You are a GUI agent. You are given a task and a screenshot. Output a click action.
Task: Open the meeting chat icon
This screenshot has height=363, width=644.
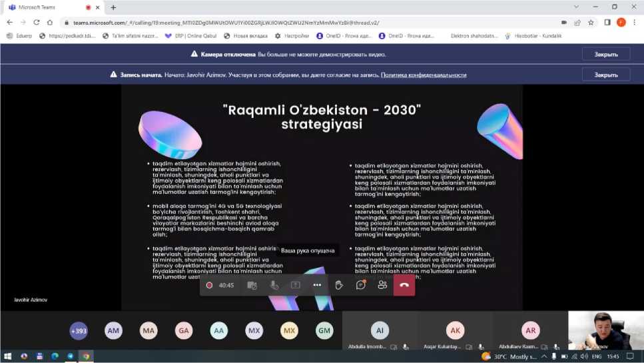(360, 285)
